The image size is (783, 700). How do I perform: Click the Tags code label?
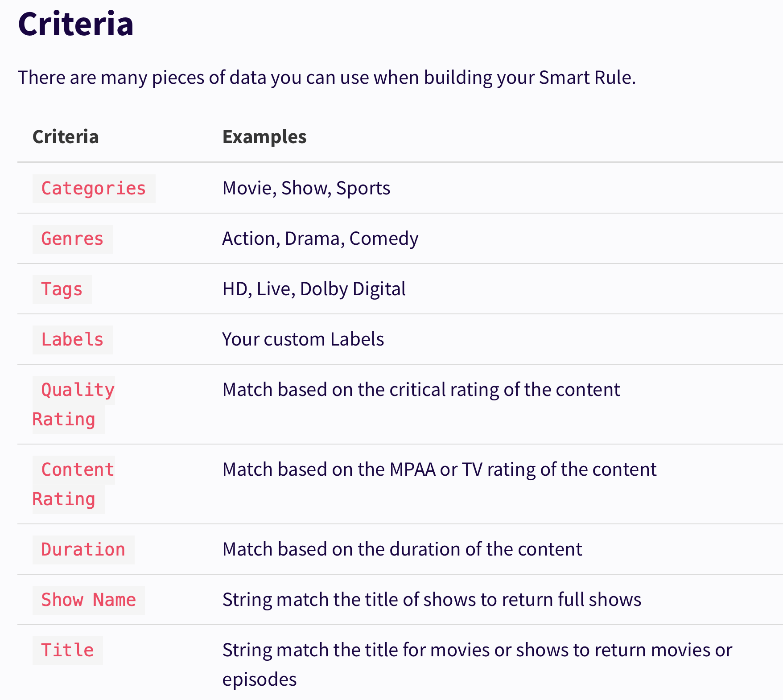(62, 289)
